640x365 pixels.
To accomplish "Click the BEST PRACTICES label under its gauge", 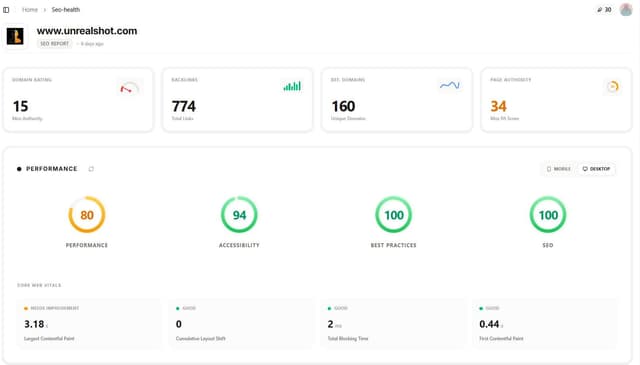I will click(x=393, y=245).
